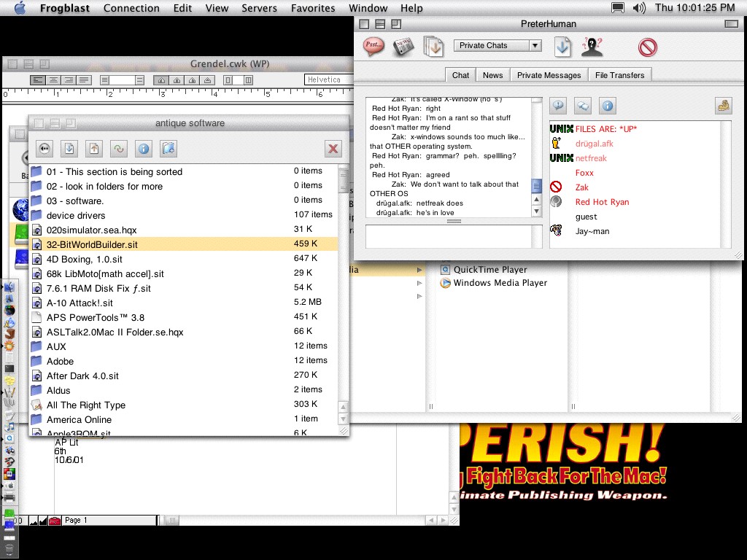Select left alignment in Grendel toolbar
This screenshot has height=560, width=747.
click(38, 80)
